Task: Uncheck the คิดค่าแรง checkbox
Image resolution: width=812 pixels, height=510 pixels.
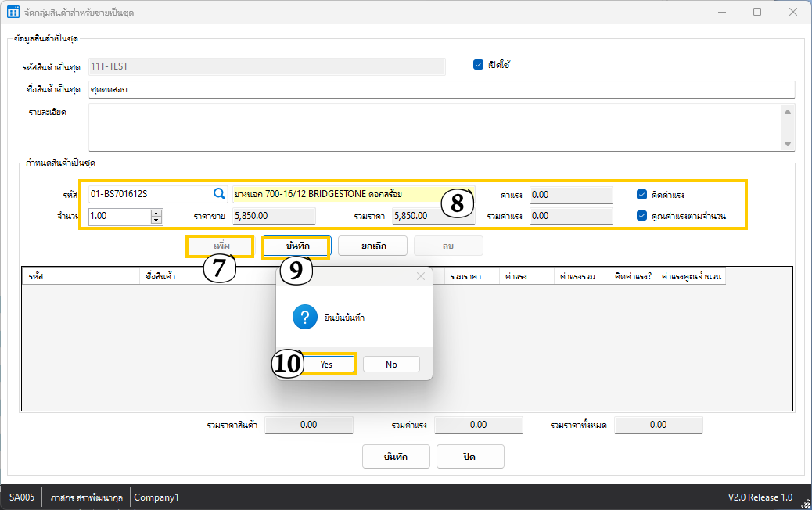Action: 641,194
